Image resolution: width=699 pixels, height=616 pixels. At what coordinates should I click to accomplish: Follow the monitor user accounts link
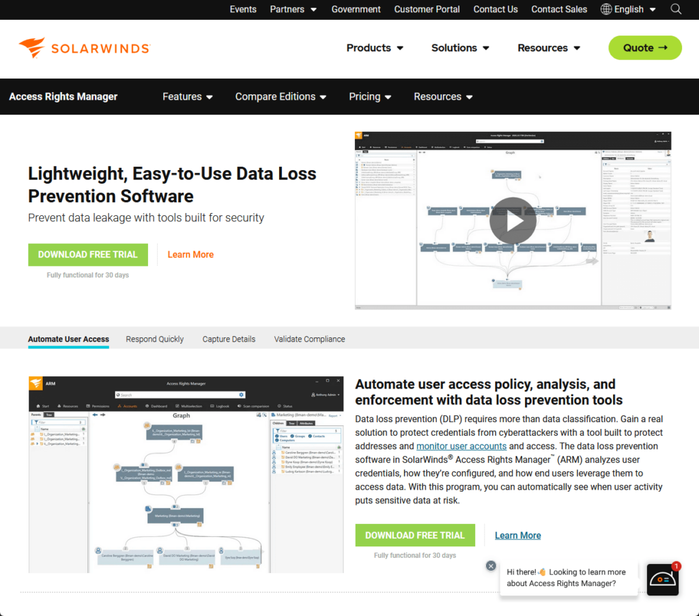pos(461,446)
